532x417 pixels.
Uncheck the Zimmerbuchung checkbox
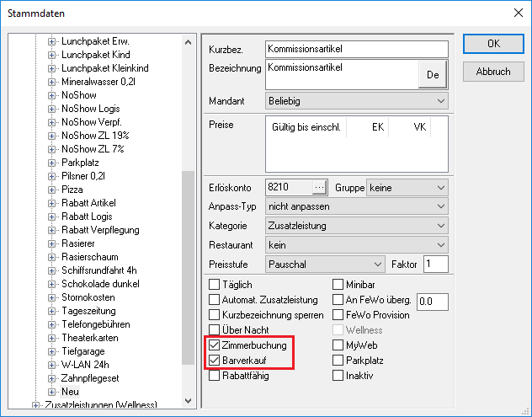214,345
